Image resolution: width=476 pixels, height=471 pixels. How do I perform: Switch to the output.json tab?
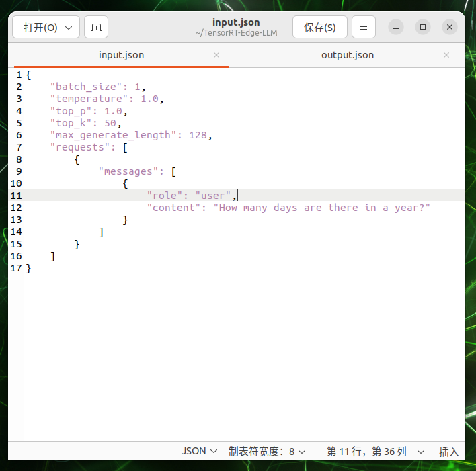coord(348,55)
